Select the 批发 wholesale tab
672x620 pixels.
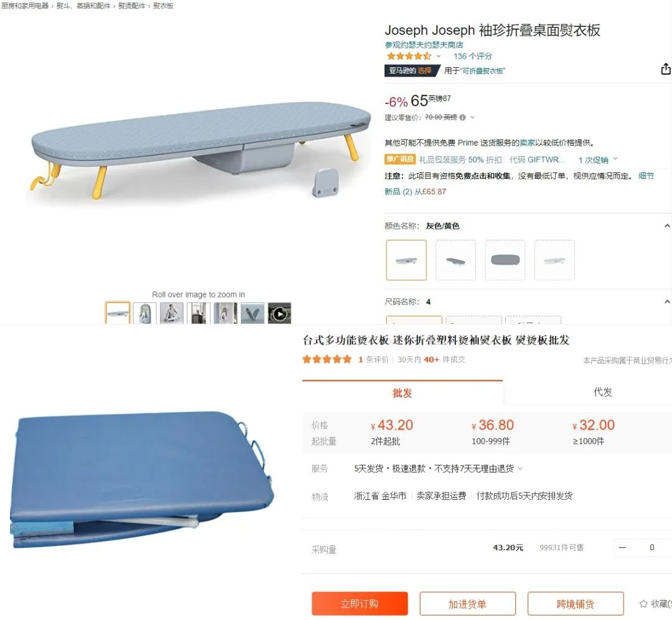(x=402, y=393)
